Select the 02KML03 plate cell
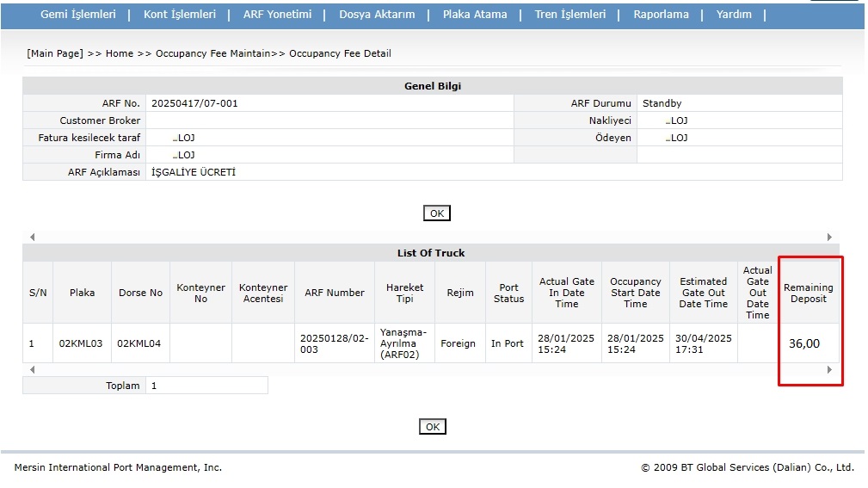The image size is (868, 488). (x=82, y=343)
